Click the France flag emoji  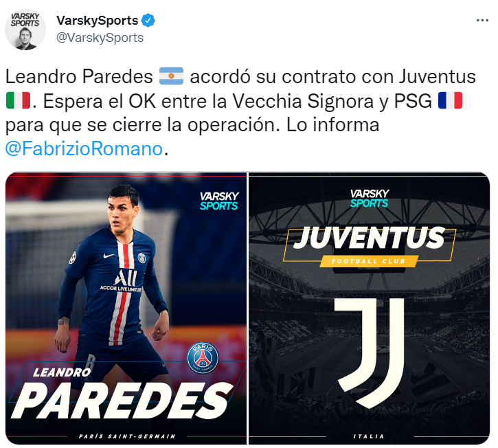(x=450, y=100)
